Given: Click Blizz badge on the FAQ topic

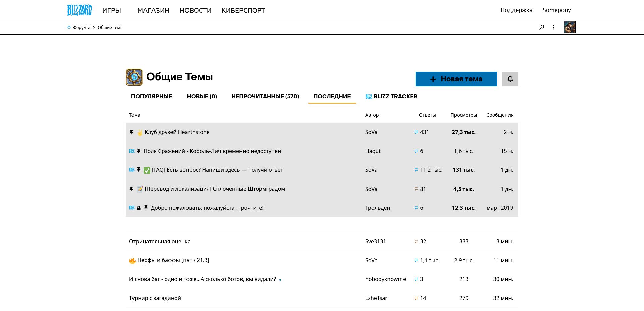Looking at the screenshot, I should [x=132, y=170].
